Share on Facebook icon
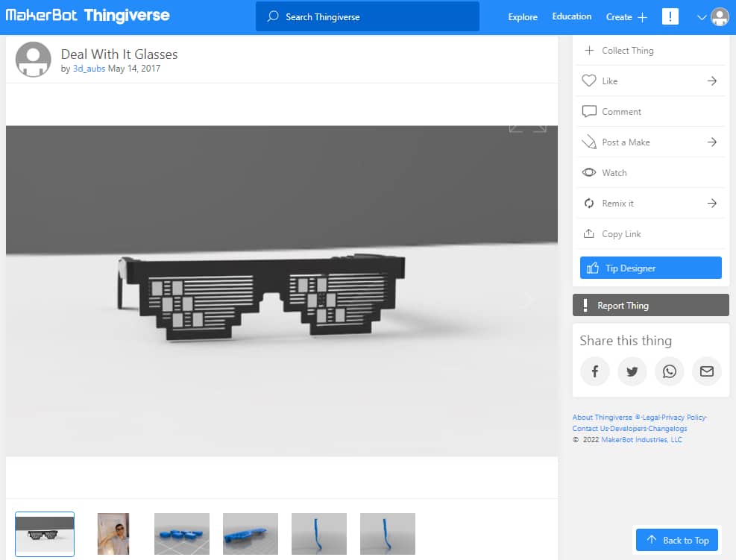This screenshot has height=560, width=736. 595,371
